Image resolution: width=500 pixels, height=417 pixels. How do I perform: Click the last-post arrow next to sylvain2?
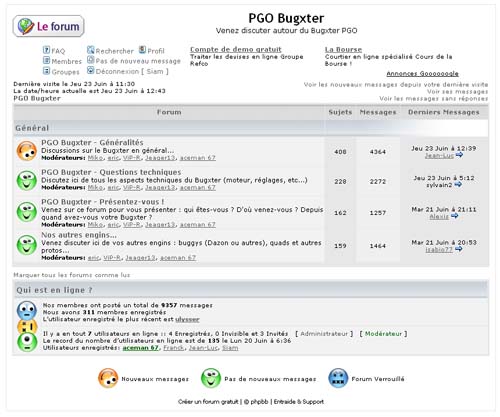[x=458, y=184]
